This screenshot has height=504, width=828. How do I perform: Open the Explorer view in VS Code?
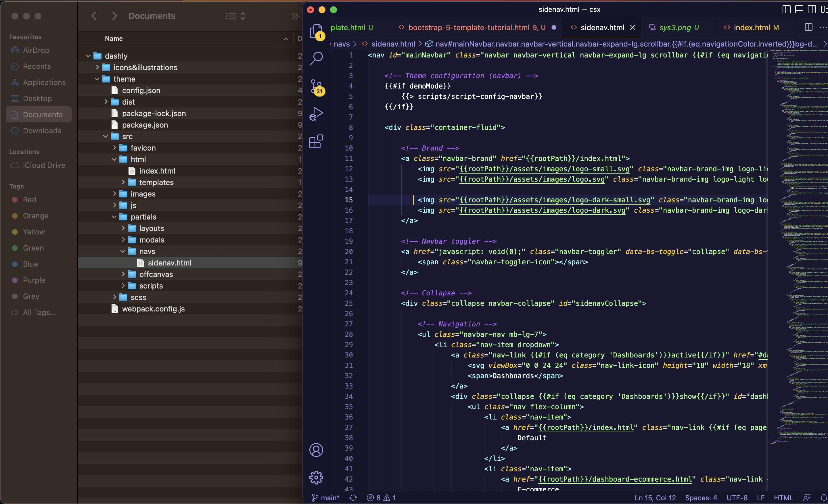coord(316,31)
